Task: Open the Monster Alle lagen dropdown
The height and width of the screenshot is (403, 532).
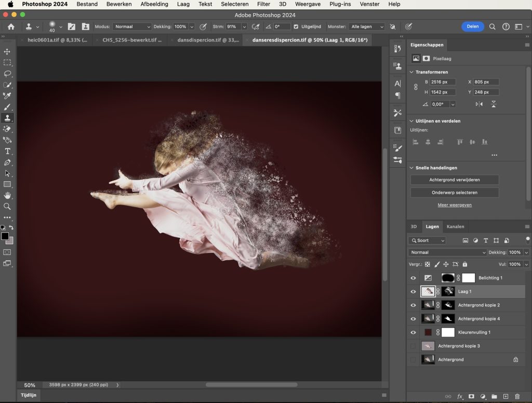Action: [x=367, y=26]
